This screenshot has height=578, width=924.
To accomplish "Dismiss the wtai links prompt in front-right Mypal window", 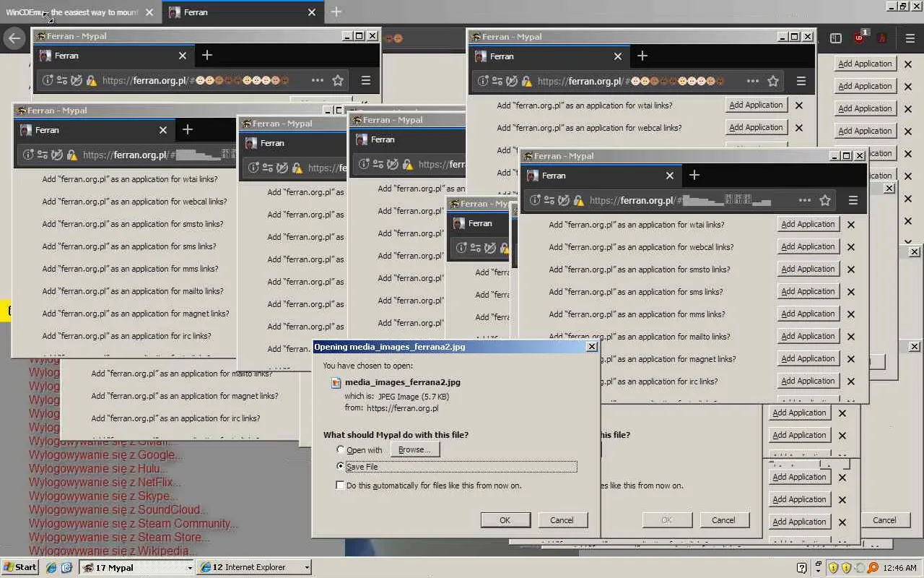I will tap(851, 225).
